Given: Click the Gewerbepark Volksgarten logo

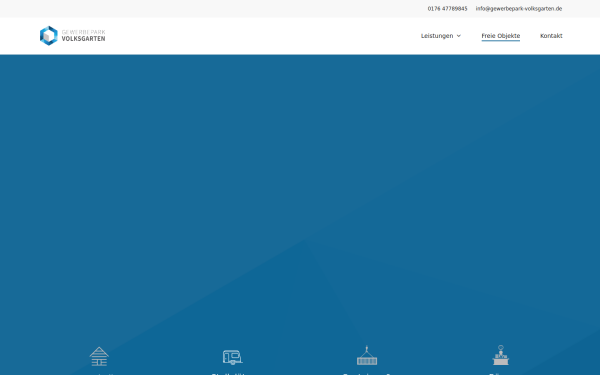Looking at the screenshot, I should pos(73,36).
